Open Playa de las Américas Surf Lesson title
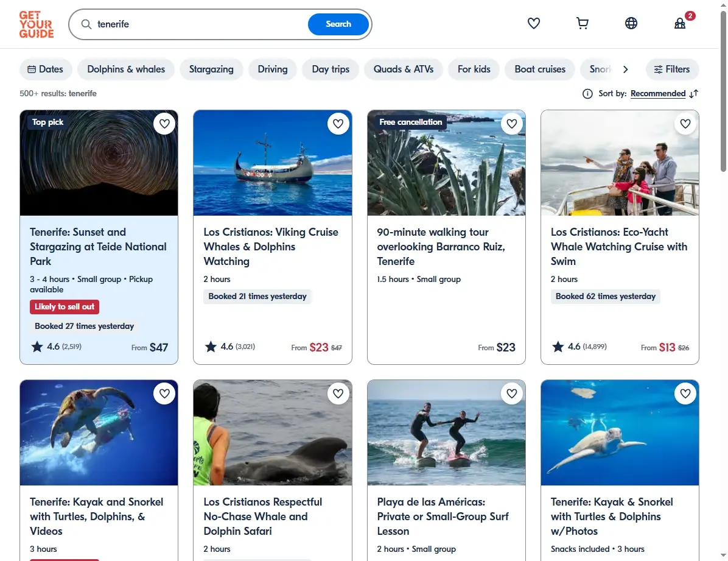Viewport: 728px width, 561px height. coord(443,517)
